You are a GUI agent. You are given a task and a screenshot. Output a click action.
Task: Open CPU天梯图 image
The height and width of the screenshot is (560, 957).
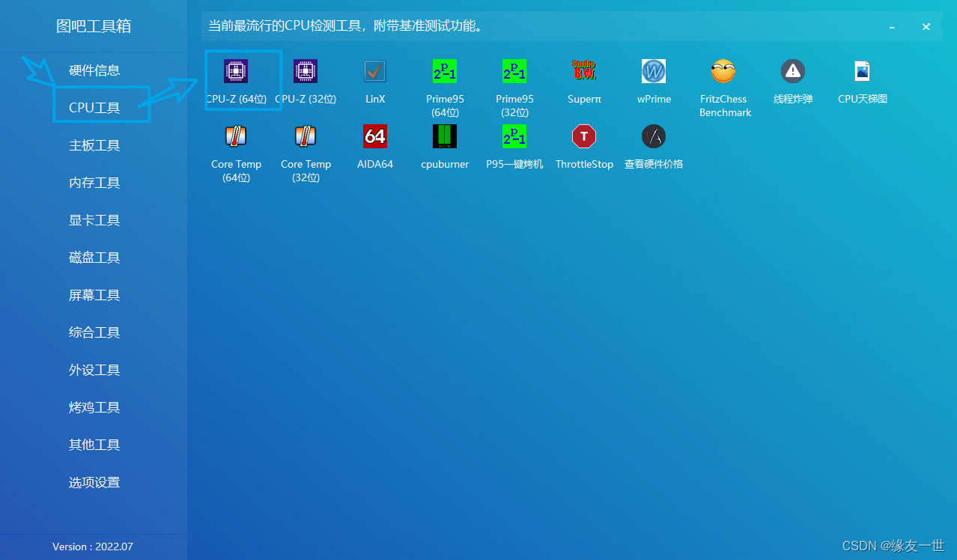coord(863,82)
